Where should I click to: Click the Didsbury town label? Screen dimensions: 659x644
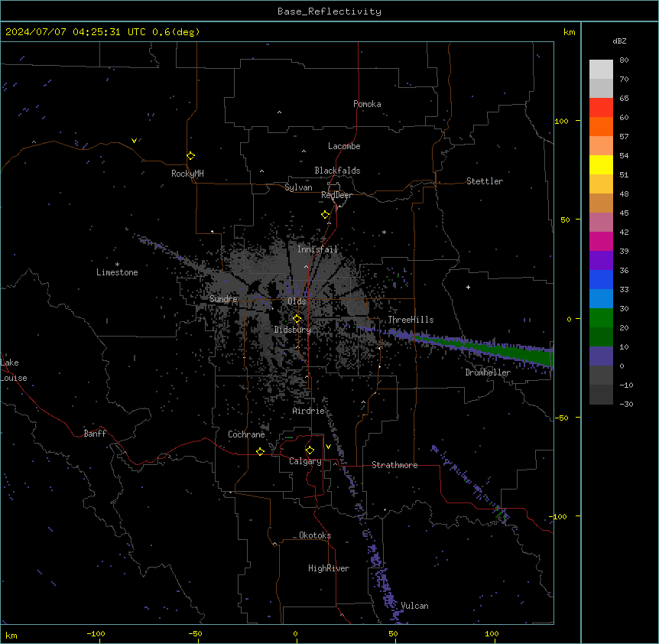coord(293,330)
